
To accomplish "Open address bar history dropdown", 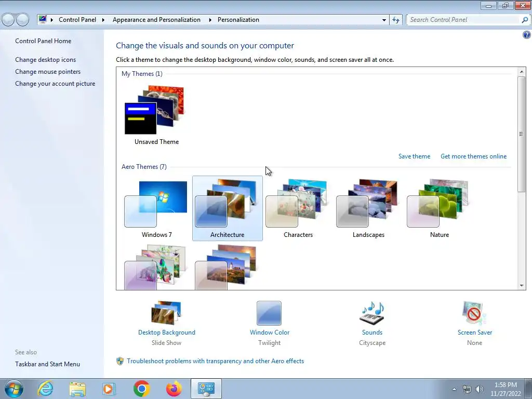I will click(x=384, y=20).
